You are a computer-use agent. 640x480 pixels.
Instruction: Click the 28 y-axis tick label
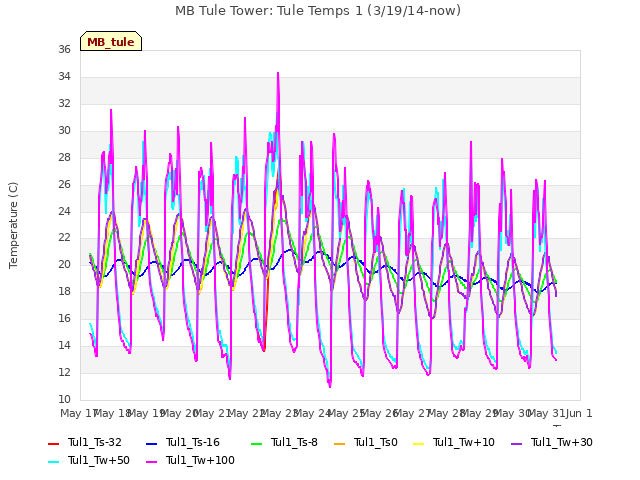[x=64, y=157]
